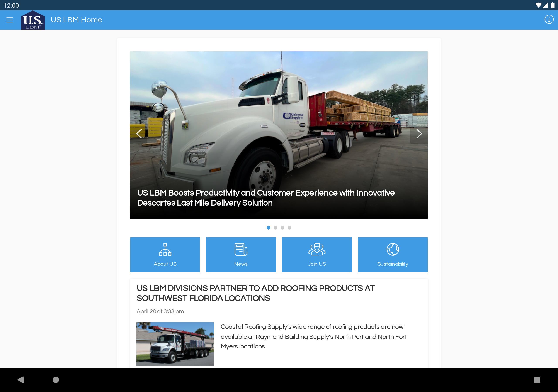Image resolution: width=558 pixels, height=392 pixels.
Task: Open the About US tile
Action: (165, 255)
